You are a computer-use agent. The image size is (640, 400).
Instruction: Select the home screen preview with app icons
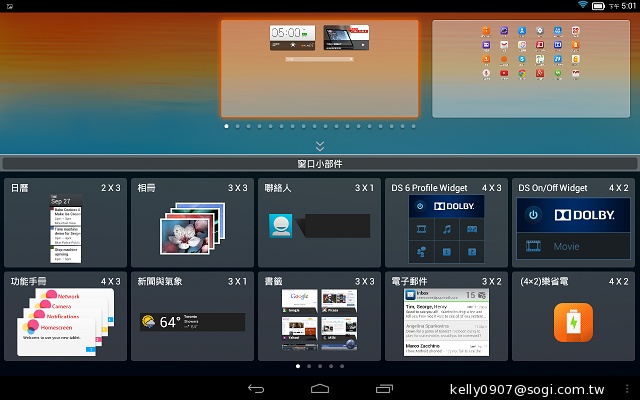tap(531, 69)
